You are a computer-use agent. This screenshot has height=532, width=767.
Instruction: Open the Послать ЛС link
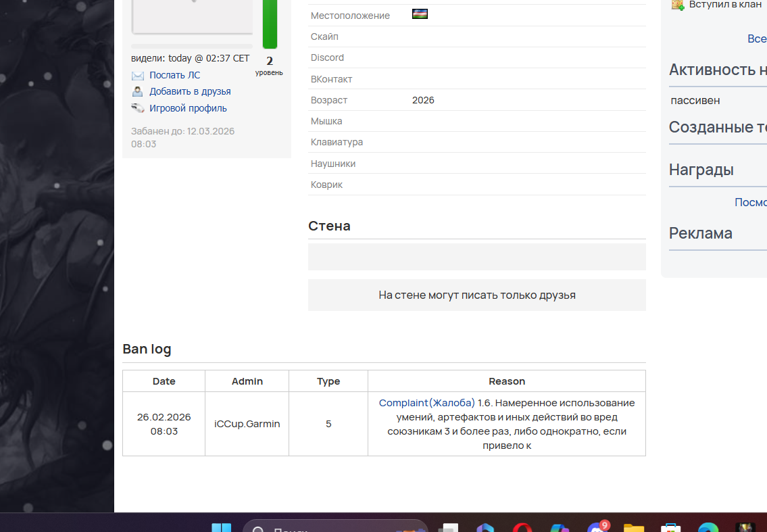(x=174, y=75)
